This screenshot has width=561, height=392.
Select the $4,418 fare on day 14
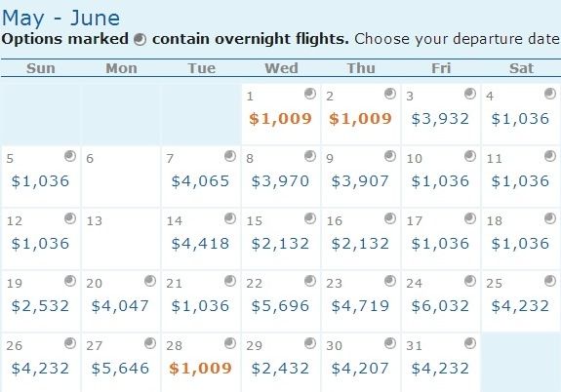(x=200, y=244)
